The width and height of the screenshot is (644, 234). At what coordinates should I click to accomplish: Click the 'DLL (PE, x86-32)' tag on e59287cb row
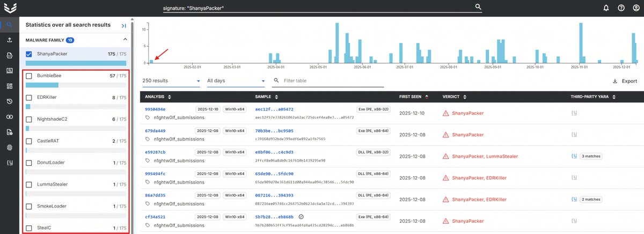tap(374, 152)
